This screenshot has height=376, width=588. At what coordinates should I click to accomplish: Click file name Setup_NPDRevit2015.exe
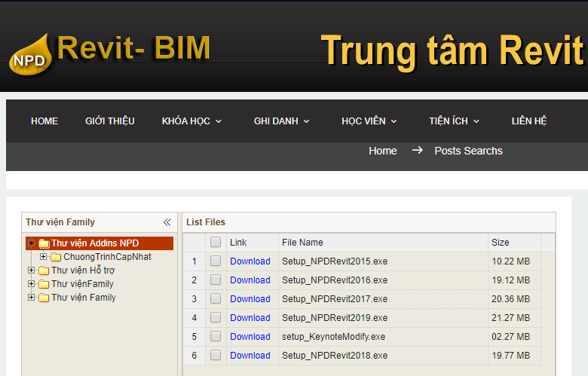(x=335, y=261)
